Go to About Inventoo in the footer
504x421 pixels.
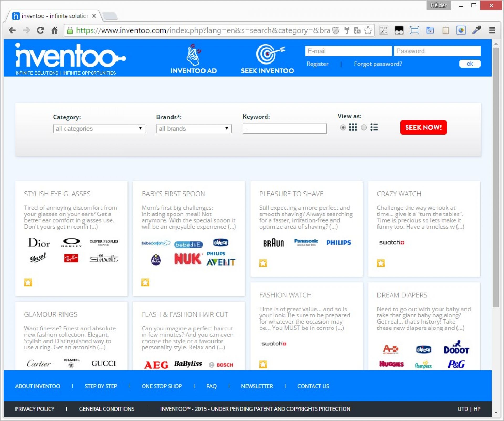[x=38, y=386]
